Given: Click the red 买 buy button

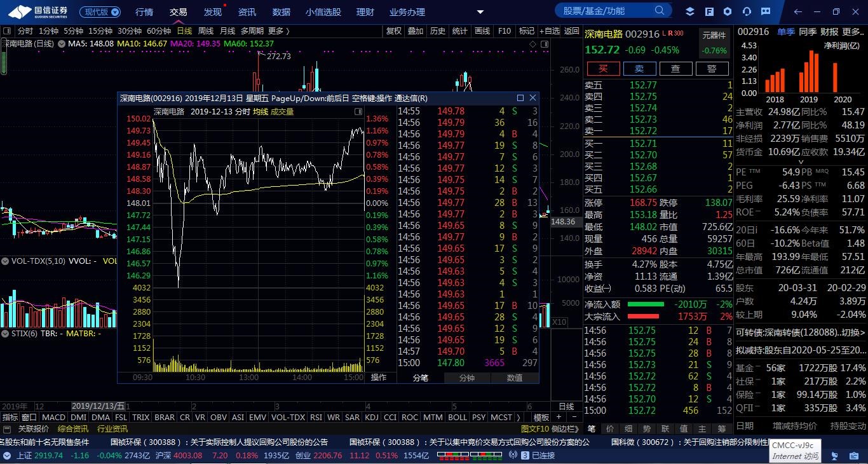Looking at the screenshot, I should (x=603, y=69).
